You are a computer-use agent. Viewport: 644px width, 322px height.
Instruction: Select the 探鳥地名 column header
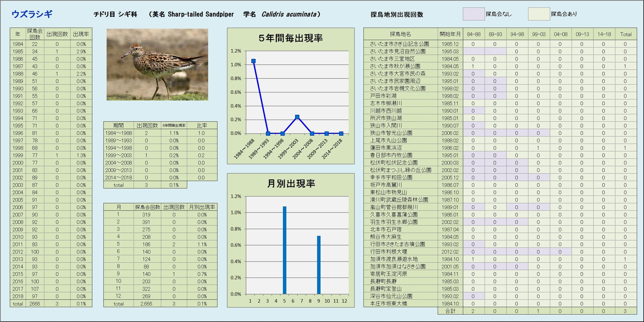point(400,34)
